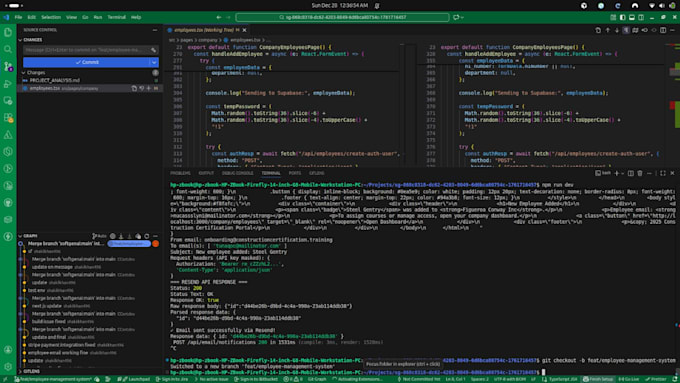
Task: Click the blue Commit button
Action: (86, 62)
